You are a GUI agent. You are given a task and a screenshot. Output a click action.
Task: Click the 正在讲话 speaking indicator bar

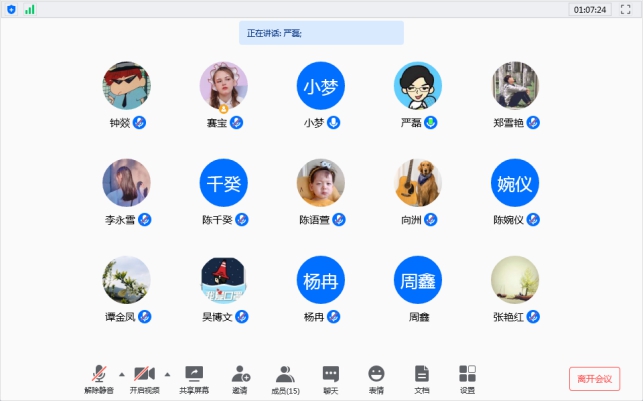[x=321, y=33]
